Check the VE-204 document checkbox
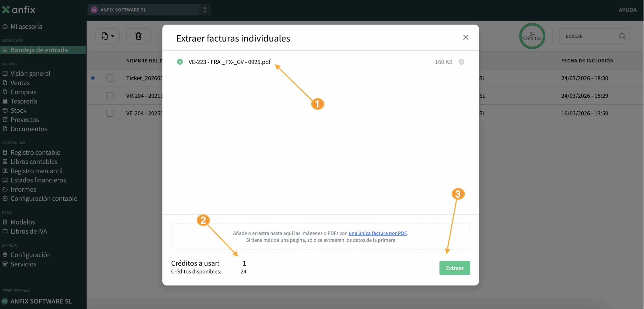 point(110,113)
